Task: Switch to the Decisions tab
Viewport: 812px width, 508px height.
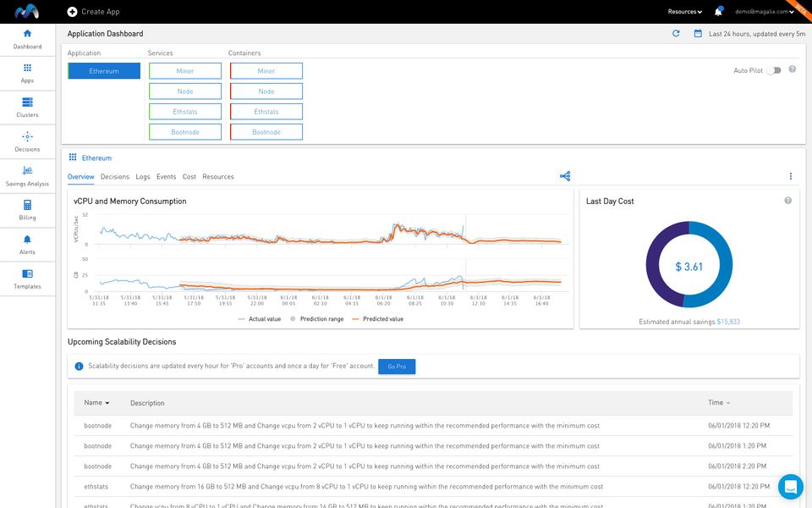Action: coord(115,177)
